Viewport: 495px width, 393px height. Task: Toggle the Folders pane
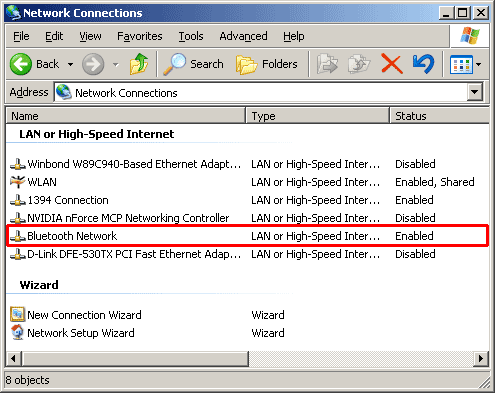[266, 64]
